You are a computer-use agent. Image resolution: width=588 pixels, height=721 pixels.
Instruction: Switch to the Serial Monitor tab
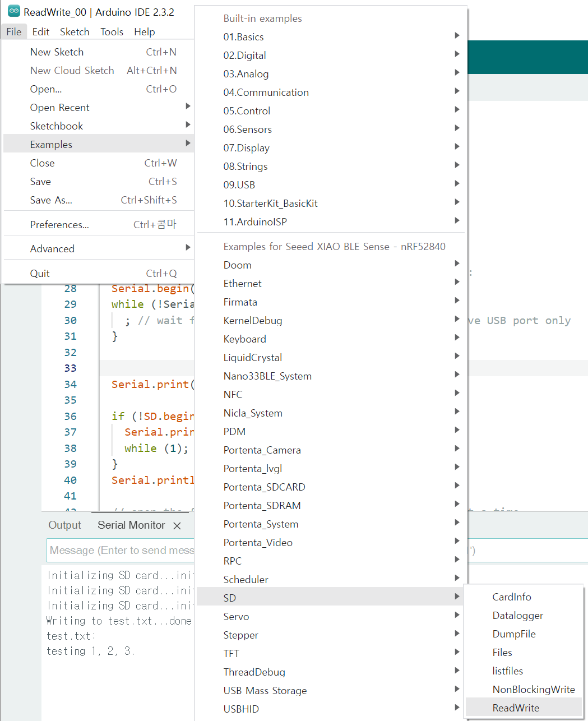pyautogui.click(x=131, y=525)
